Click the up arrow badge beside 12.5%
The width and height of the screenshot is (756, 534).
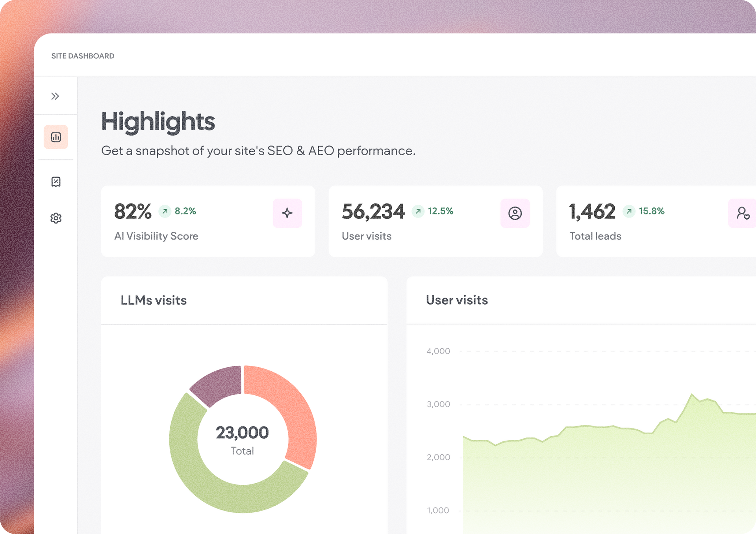click(x=418, y=211)
